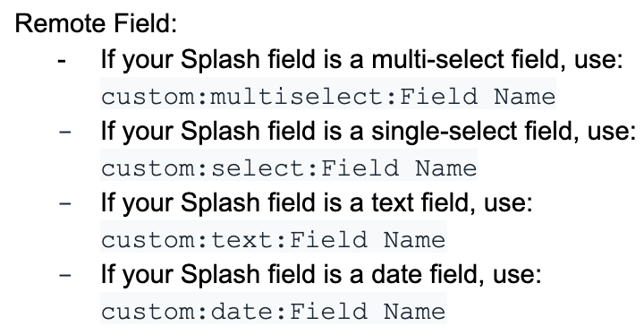Viewport: 644px width, 335px height.
Task: Click the bullet dash before date field item
Action: pyautogui.click(x=65, y=276)
